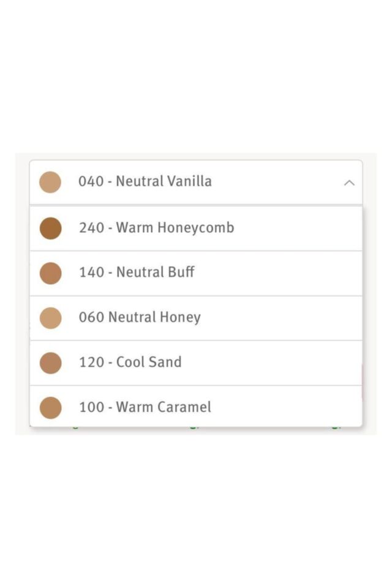Select the 240 Warm Honeycomb swatch circle
The height and width of the screenshot is (588, 392).
click(x=50, y=228)
